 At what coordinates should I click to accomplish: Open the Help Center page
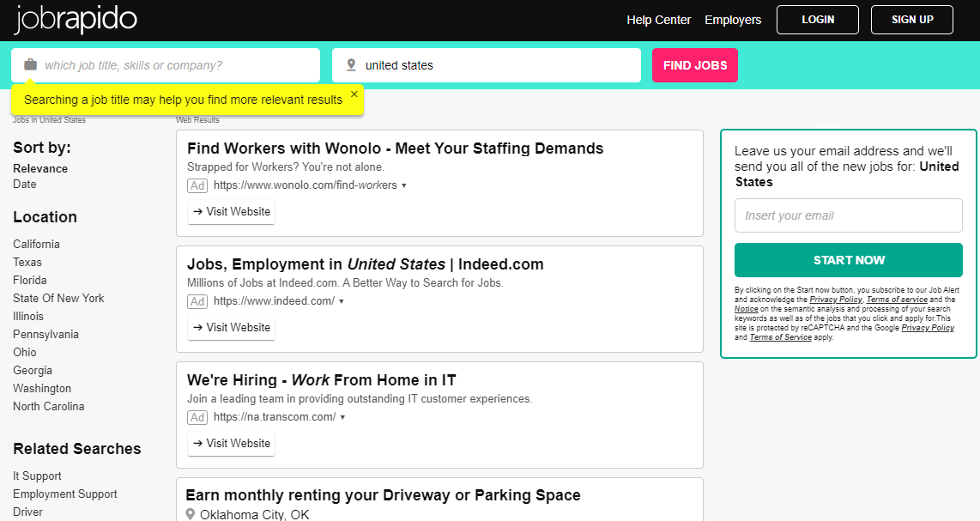[659, 20]
